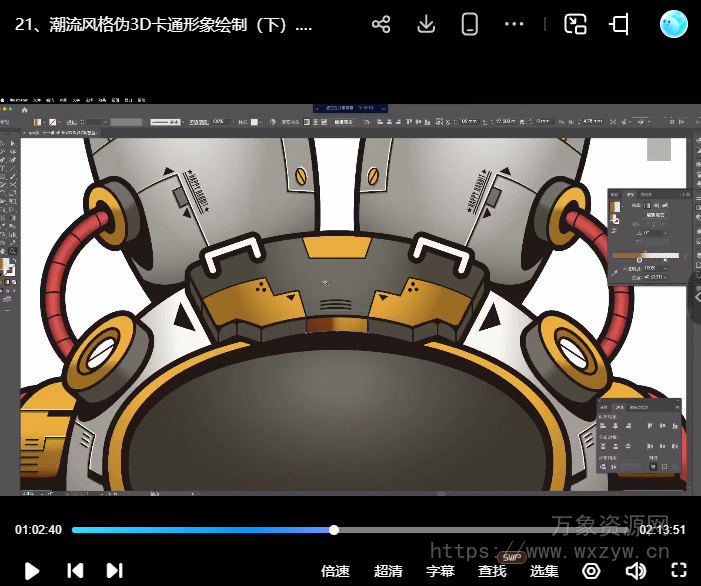Download the video using the download icon

point(426,25)
